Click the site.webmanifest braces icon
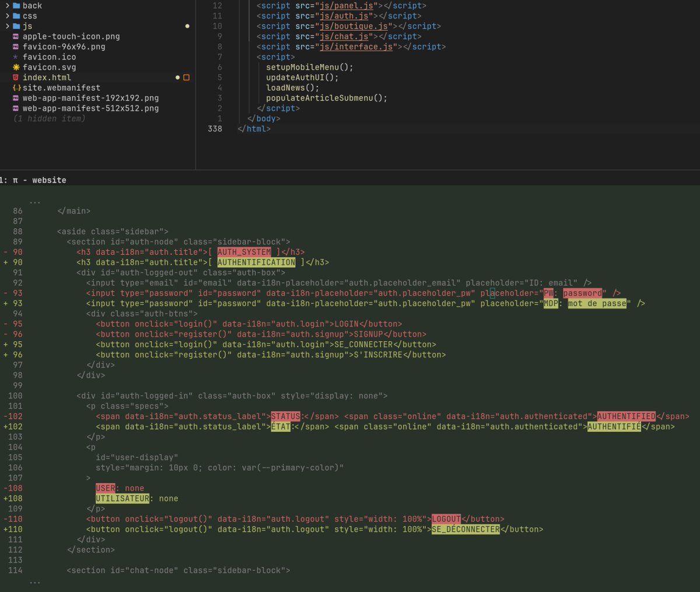Screen dimensions: 700x592 pyautogui.click(x=16, y=87)
